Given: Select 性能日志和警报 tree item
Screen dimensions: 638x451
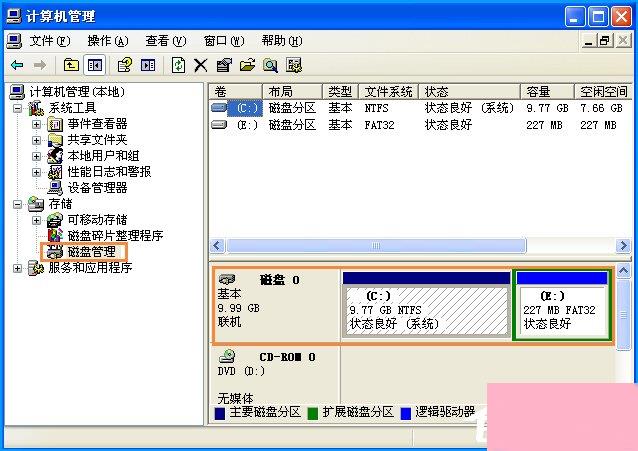Looking at the screenshot, I should [109, 171].
